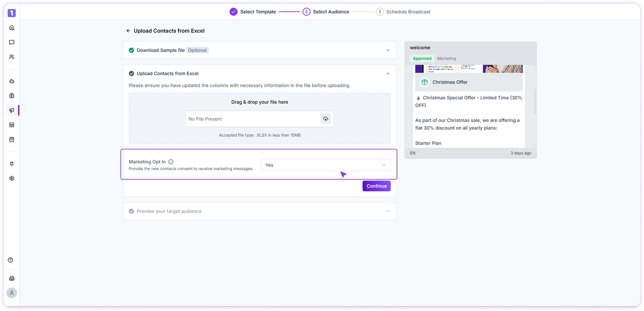Open the chatbot robot icon in sidebar

(x=12, y=81)
